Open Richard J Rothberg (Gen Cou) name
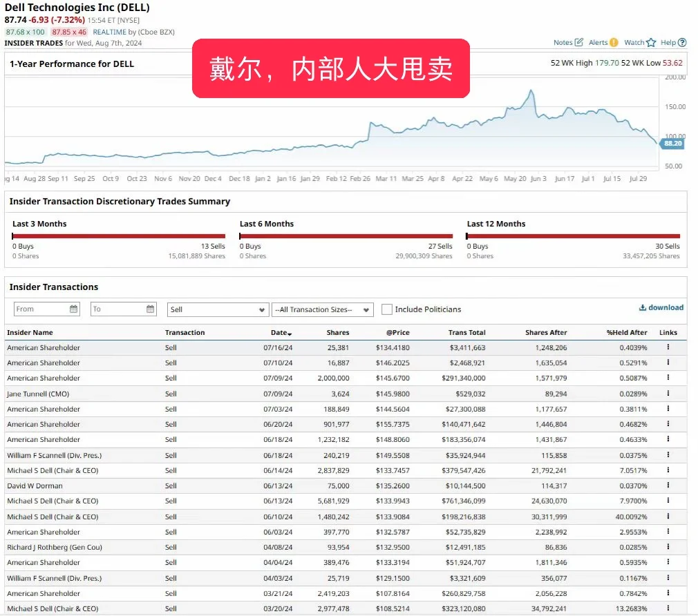This screenshot has height=616, width=698. click(55, 547)
